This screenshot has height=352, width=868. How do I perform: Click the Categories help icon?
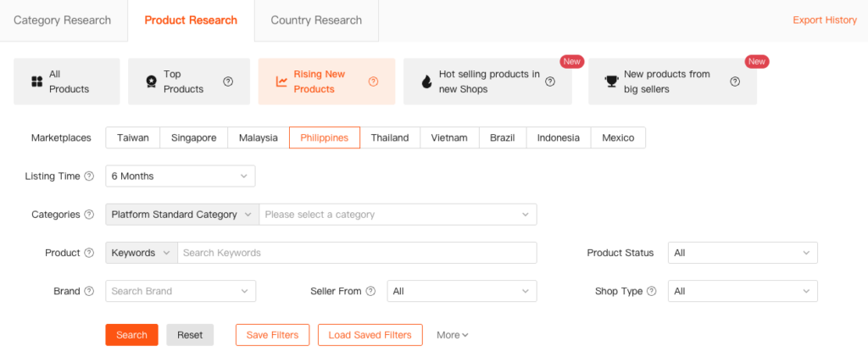coord(89,215)
